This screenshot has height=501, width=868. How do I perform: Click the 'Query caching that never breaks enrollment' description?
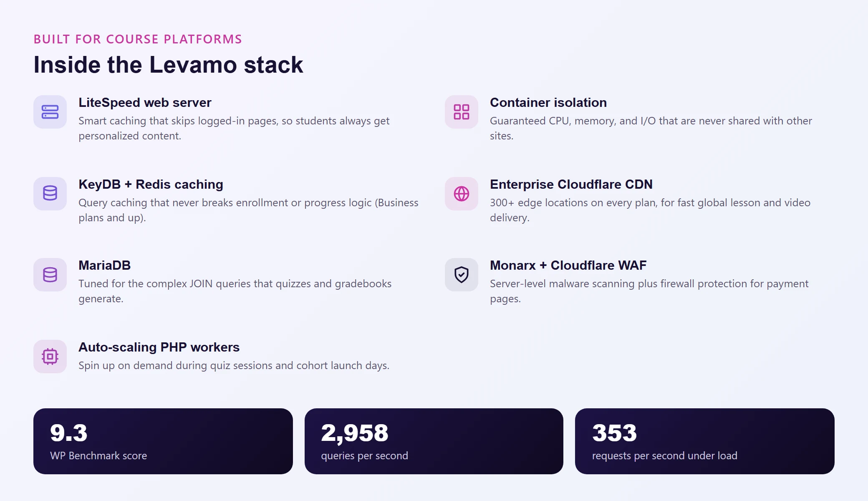coord(248,210)
